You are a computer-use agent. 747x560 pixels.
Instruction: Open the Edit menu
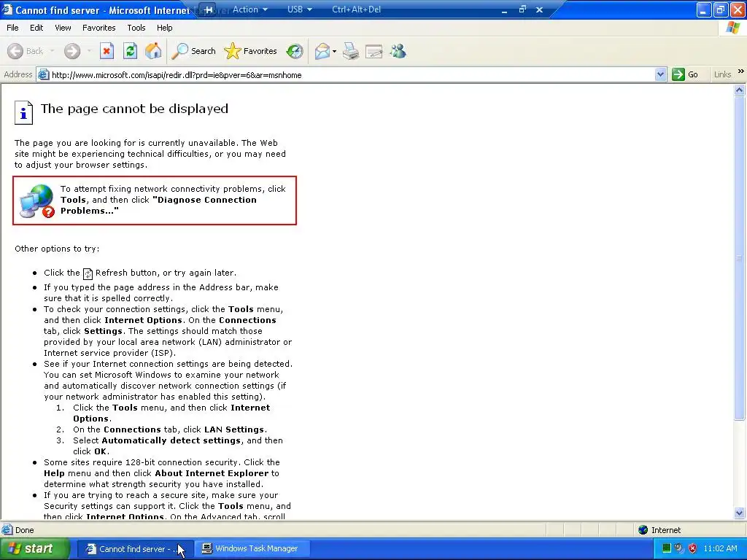coord(36,28)
